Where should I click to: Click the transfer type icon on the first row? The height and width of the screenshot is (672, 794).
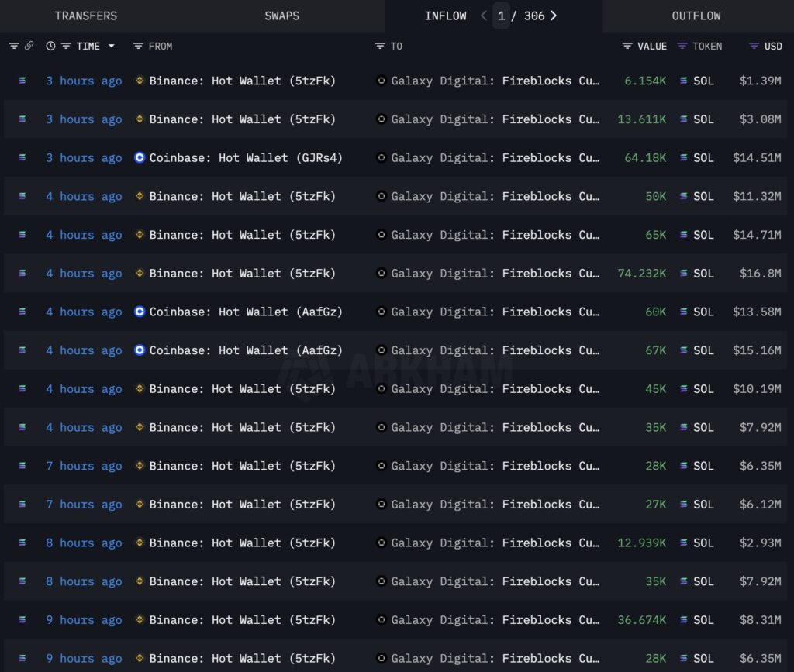(21, 81)
